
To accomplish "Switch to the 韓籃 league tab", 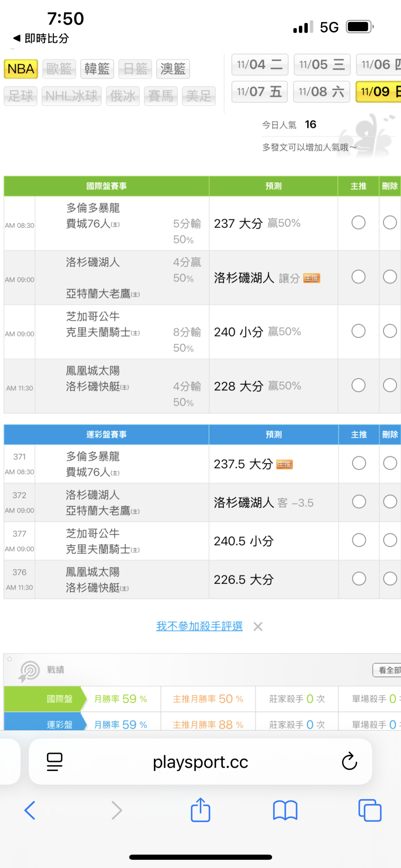I will coord(97,69).
